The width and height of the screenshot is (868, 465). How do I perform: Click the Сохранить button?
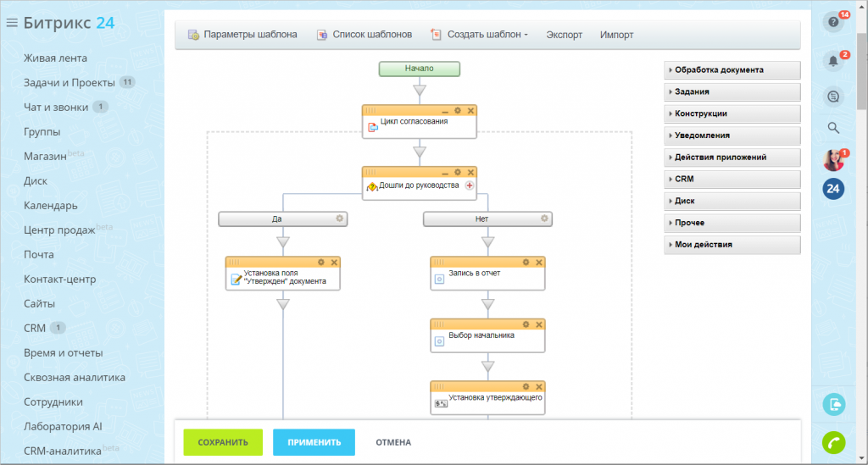tap(223, 442)
